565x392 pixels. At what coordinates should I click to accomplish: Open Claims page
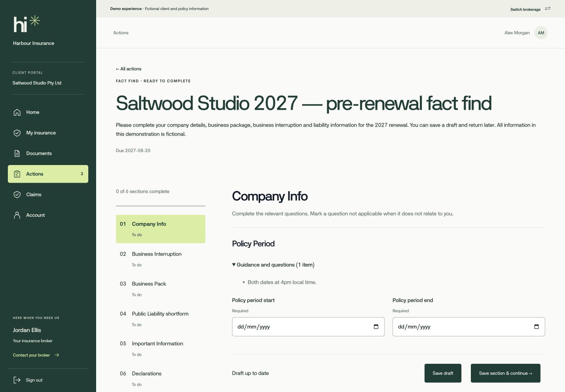click(x=48, y=194)
